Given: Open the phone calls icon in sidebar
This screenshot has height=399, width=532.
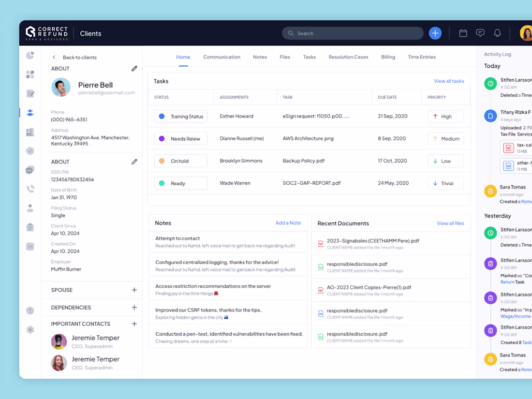Looking at the screenshot, I should point(30,189).
